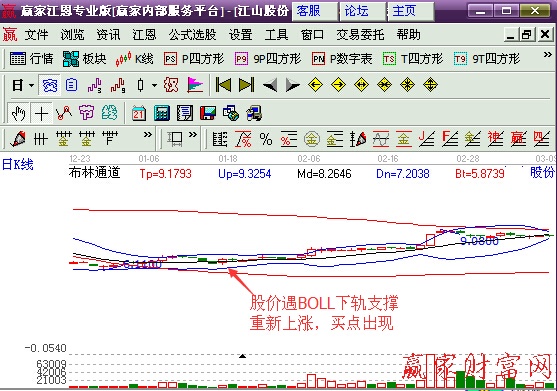This screenshot has width=557, height=391.
Task: Open the 文件 menu
Action: click(36, 35)
